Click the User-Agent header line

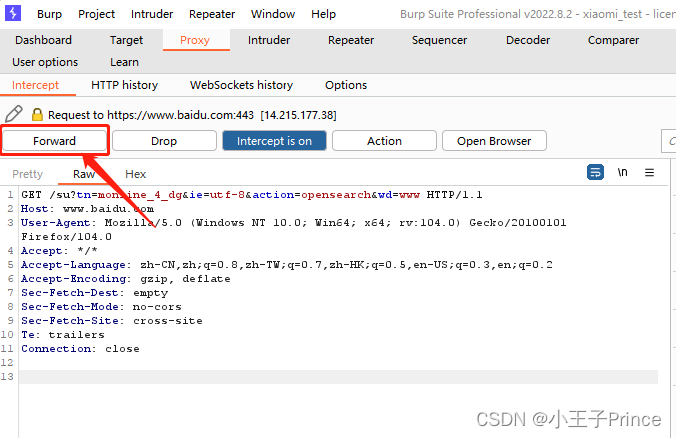294,223
